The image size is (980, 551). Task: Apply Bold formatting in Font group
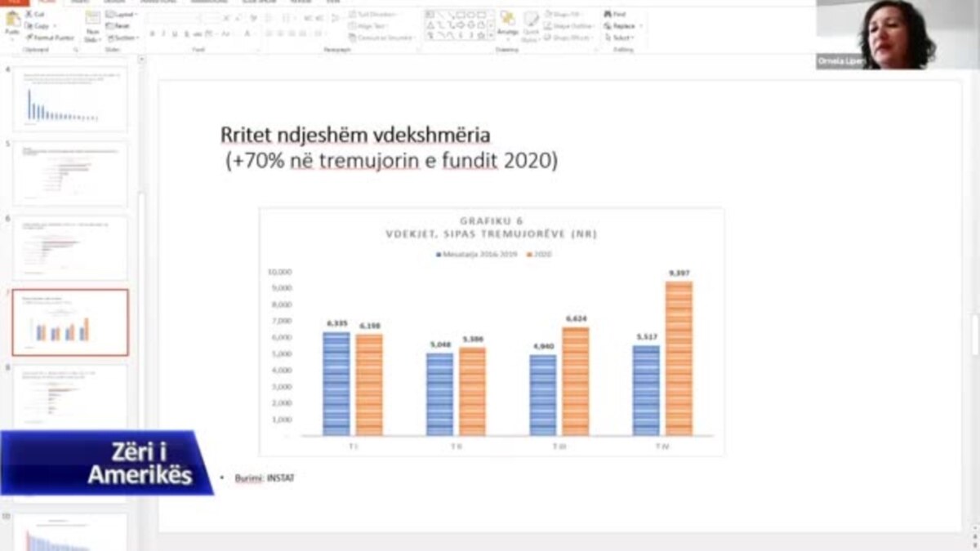pyautogui.click(x=152, y=33)
